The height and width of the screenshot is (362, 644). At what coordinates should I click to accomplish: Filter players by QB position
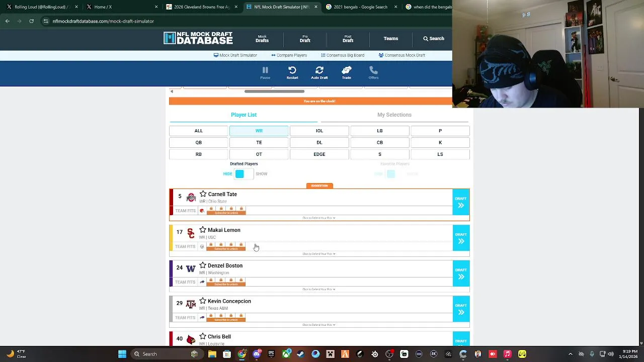click(199, 142)
